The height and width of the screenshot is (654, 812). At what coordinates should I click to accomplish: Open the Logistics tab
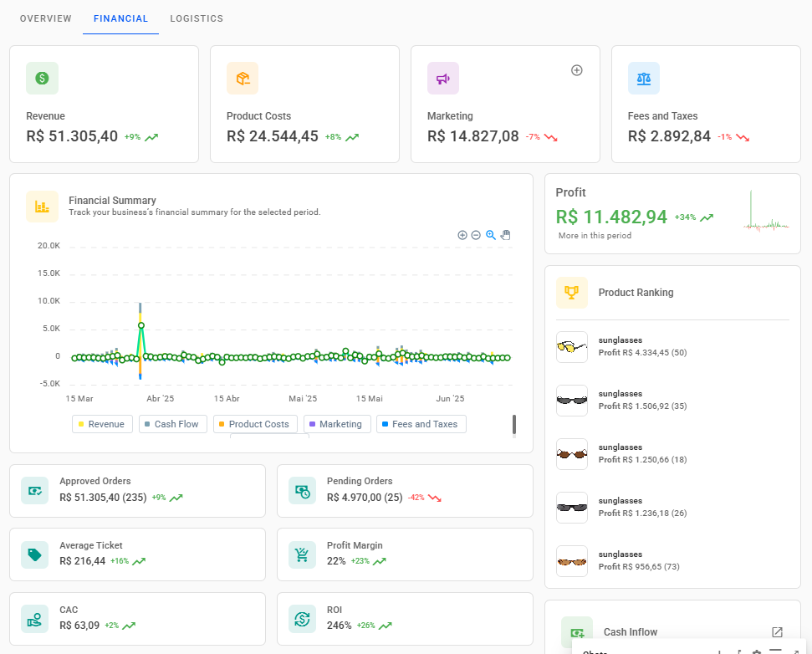(x=197, y=18)
